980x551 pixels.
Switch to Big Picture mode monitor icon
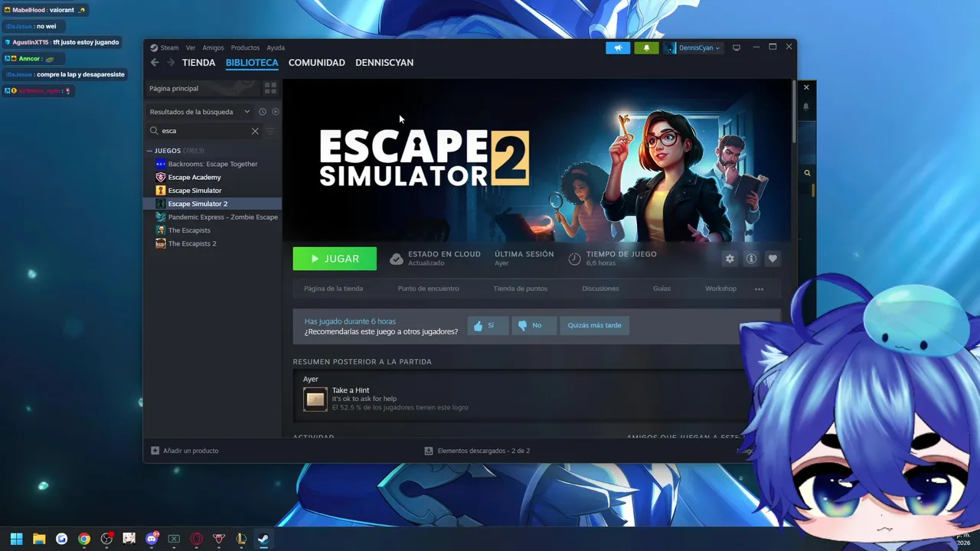pyautogui.click(x=737, y=47)
